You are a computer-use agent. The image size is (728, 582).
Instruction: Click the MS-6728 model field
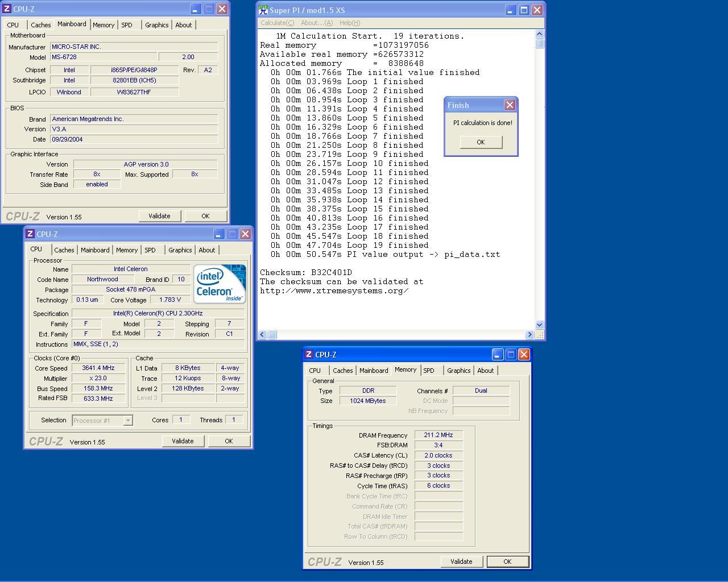coord(104,57)
